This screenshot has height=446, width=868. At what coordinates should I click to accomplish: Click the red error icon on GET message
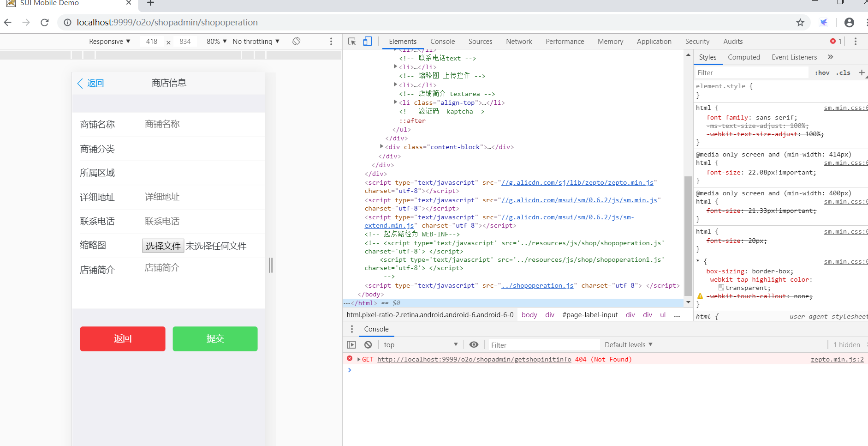pyautogui.click(x=350, y=359)
